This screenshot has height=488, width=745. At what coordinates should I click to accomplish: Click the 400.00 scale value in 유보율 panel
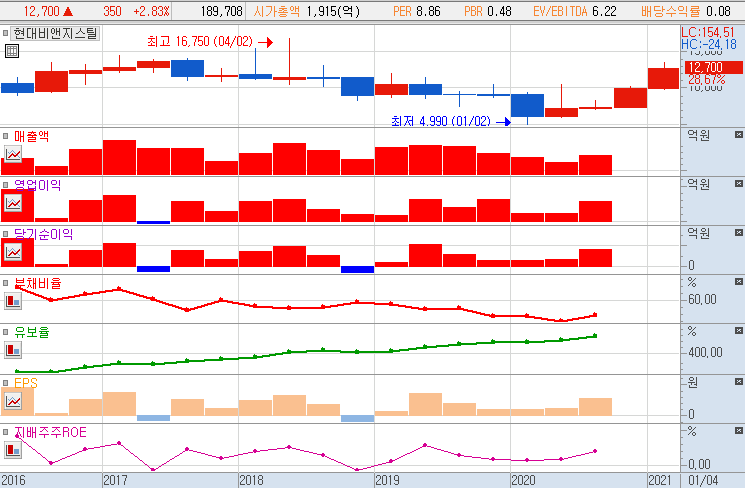(705, 352)
